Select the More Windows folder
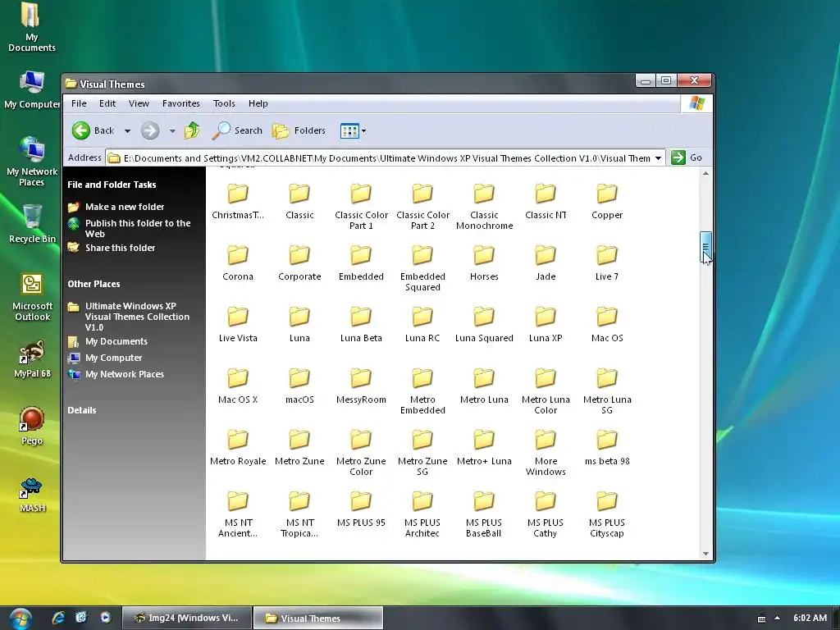840x630 pixels. 546,453
